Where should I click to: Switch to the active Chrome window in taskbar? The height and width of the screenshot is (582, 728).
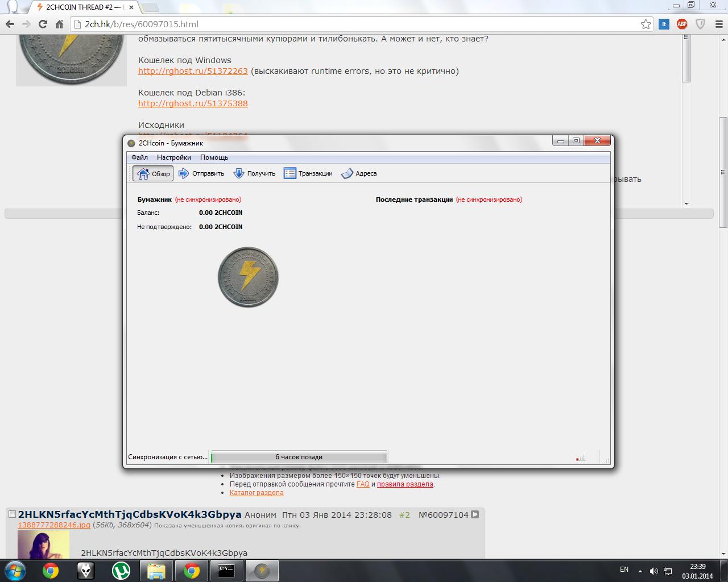pos(192,571)
